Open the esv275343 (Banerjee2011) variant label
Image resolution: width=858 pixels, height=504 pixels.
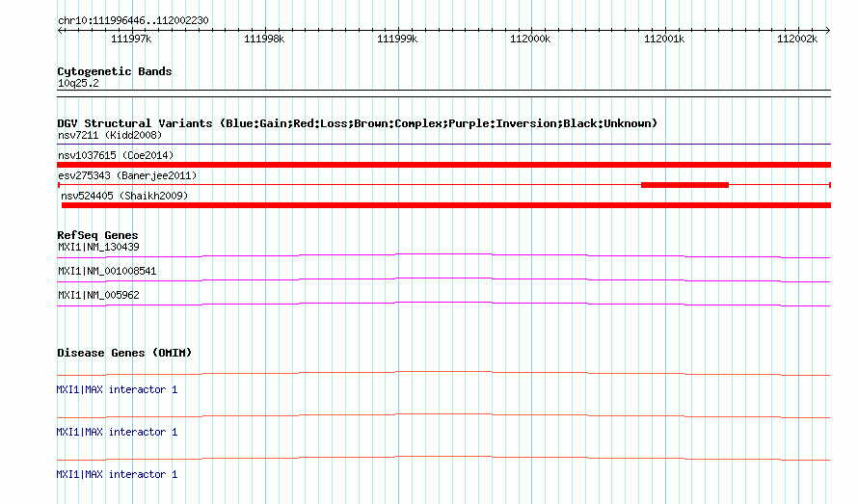click(127, 175)
